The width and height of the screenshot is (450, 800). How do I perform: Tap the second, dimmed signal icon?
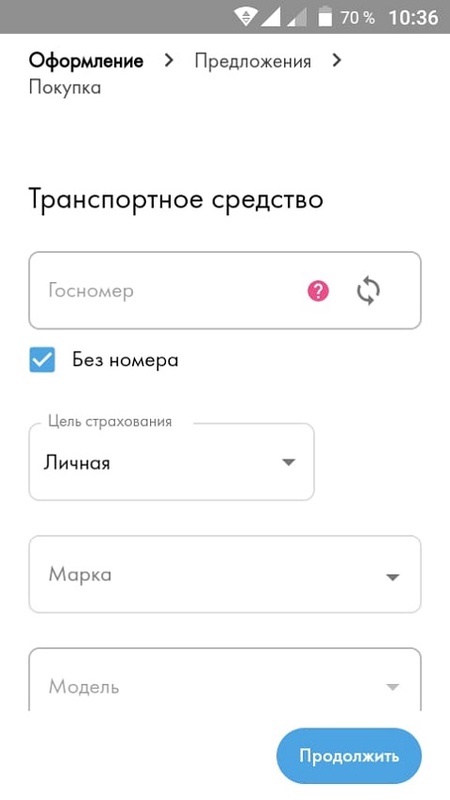pos(297,17)
